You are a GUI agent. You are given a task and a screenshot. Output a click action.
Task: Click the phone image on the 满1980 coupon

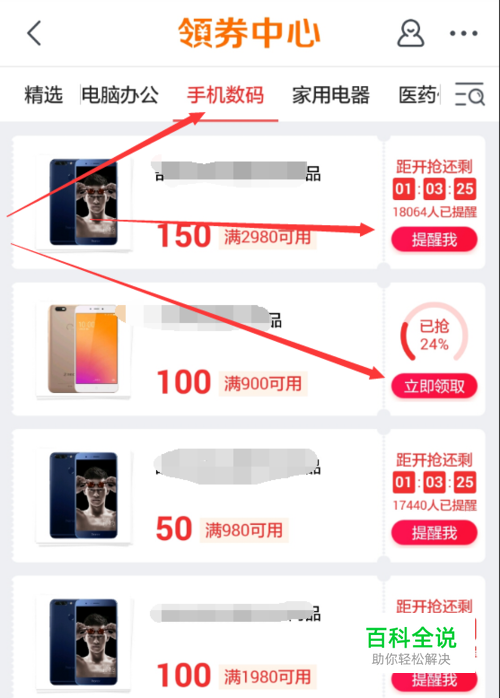[83, 642]
